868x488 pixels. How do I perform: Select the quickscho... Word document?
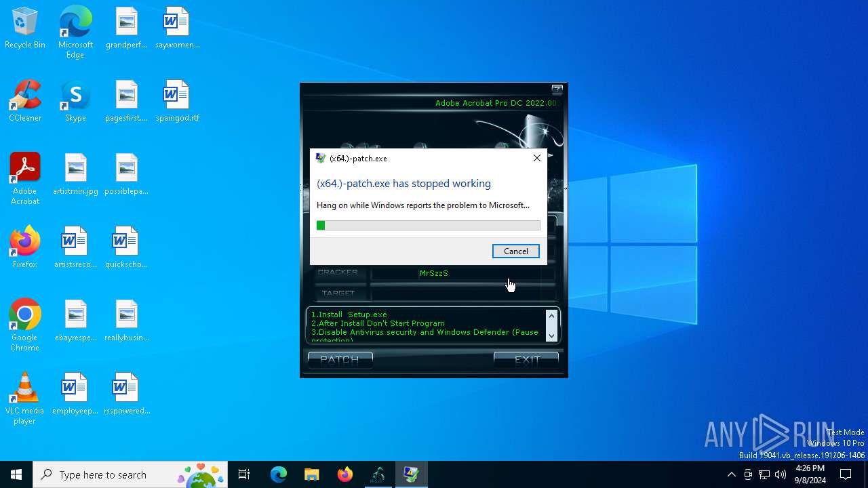pos(126,248)
